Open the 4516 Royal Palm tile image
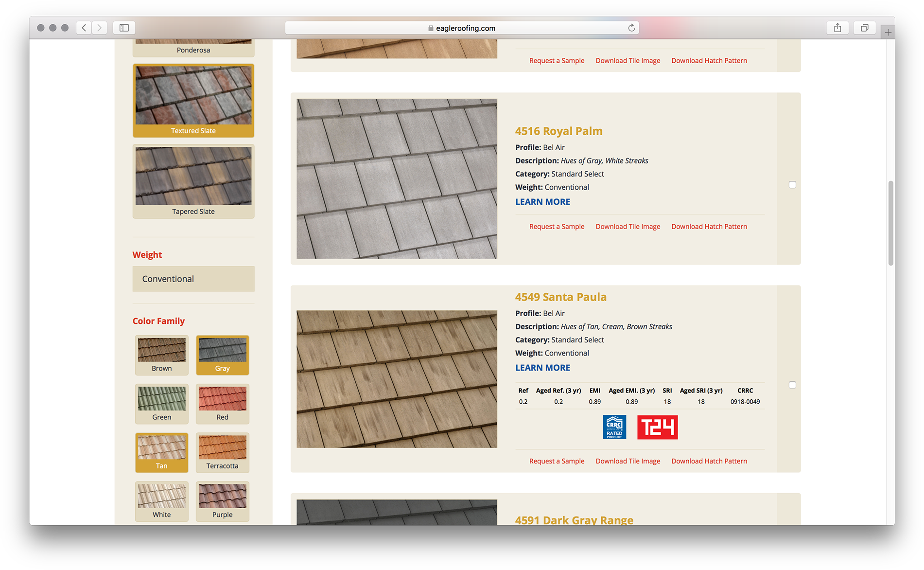 [x=397, y=178]
